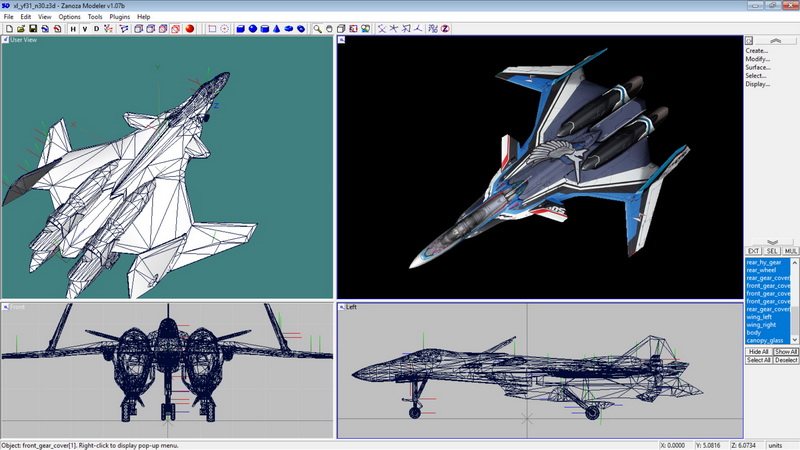Click the units status bar field
This screenshot has width=800, height=450.
click(781, 445)
